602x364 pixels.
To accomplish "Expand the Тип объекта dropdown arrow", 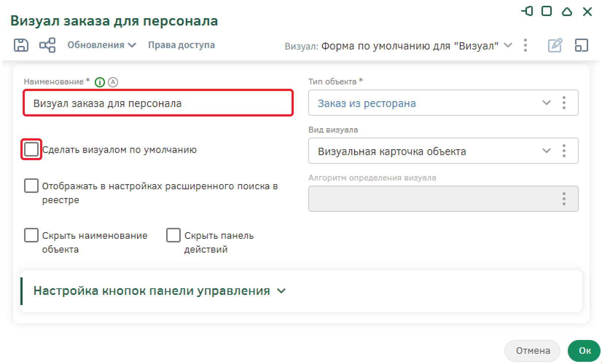I will (x=546, y=103).
